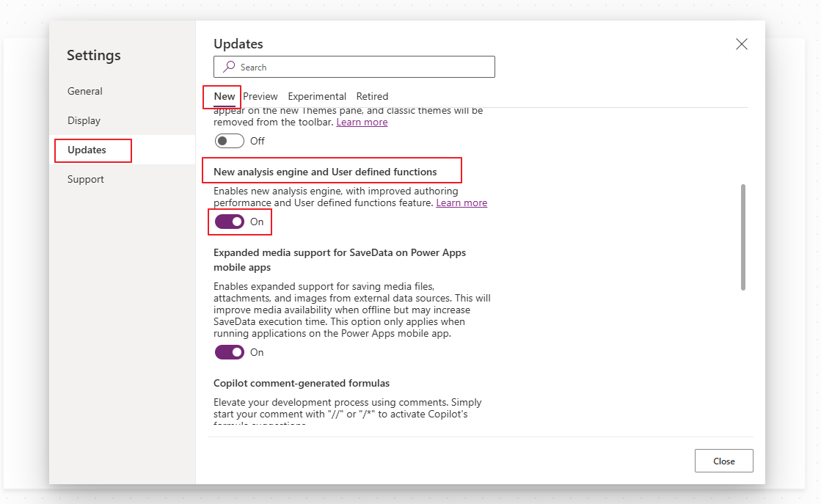
Task: Turn off Expanded media support for SaveData
Action: (228, 352)
